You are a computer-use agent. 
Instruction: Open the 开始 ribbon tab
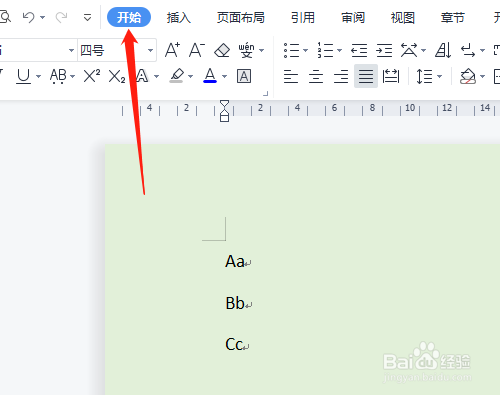point(129,17)
